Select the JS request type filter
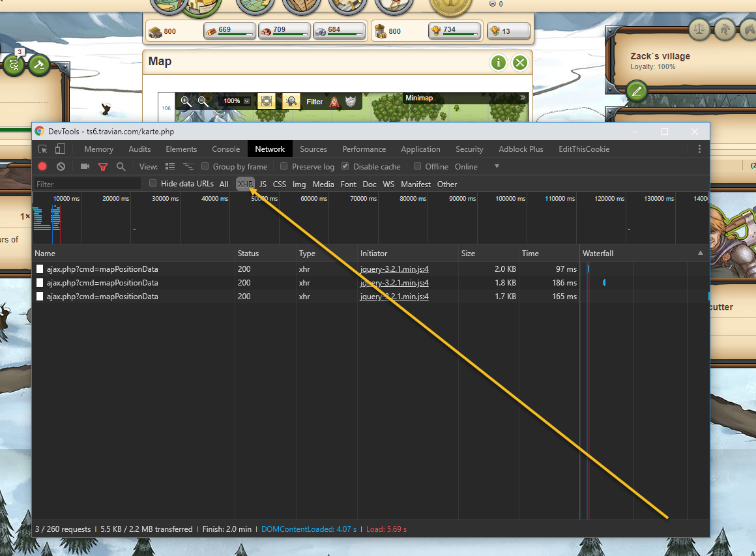The width and height of the screenshot is (756, 556). 263,184
